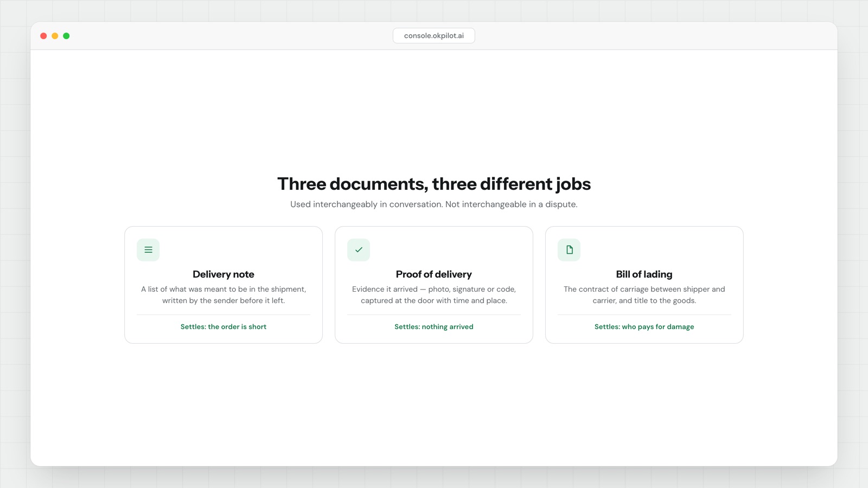
Task: Select the "Proof of delivery" card title
Action: pos(434,274)
